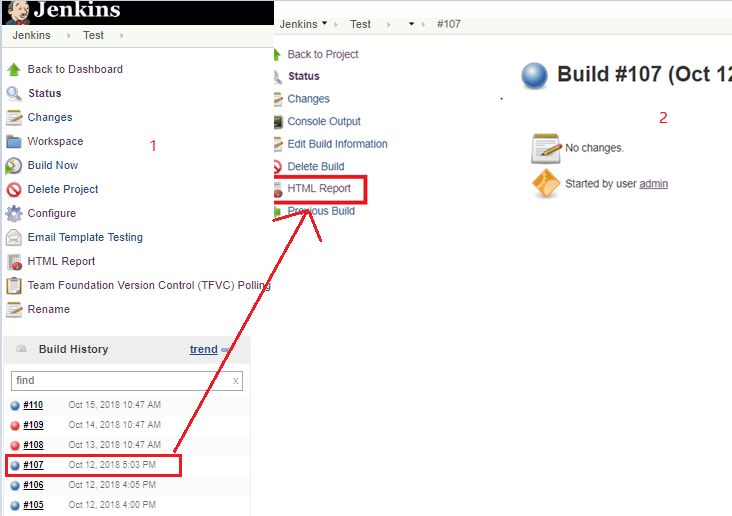Image resolution: width=732 pixels, height=516 pixels.
Task: Expand the dropdown arrow before #107 breadcrumb
Action: point(411,24)
